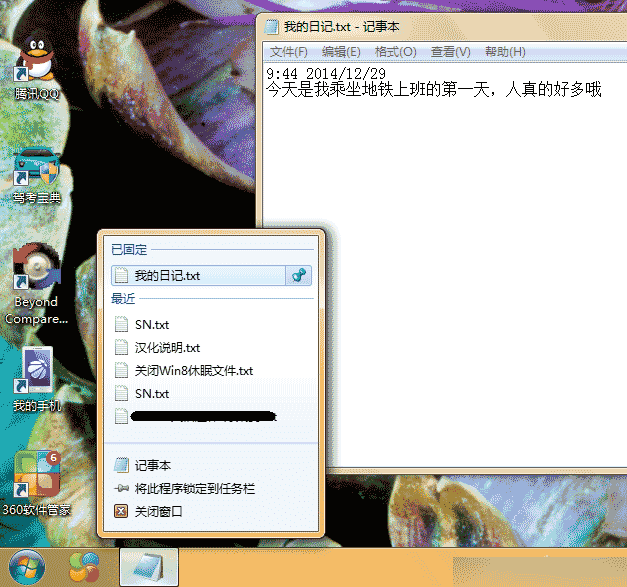Viewport: 627px width, 587px height.
Task: Launch the 360软件管家 desktop icon
Action: pyautogui.click(x=36, y=483)
